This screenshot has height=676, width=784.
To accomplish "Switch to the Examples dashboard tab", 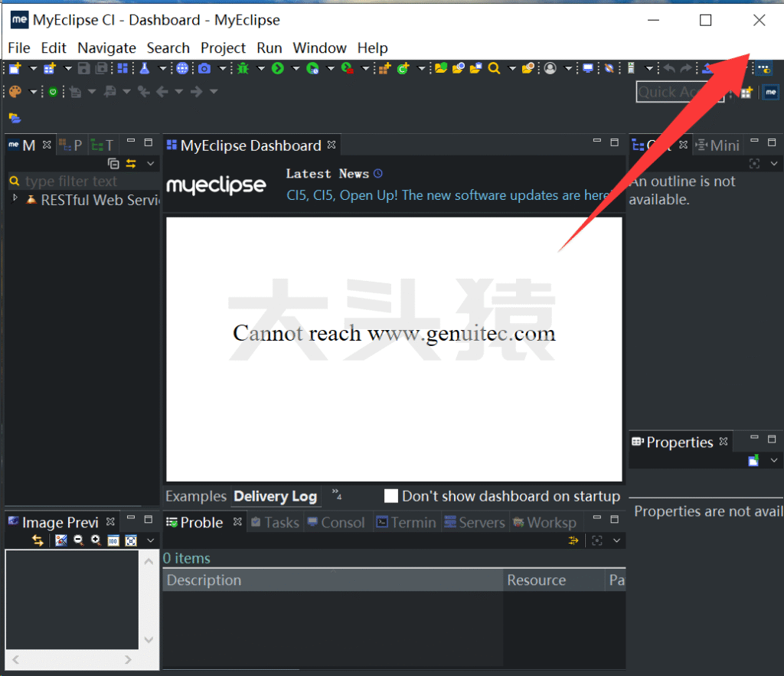I will pos(196,496).
